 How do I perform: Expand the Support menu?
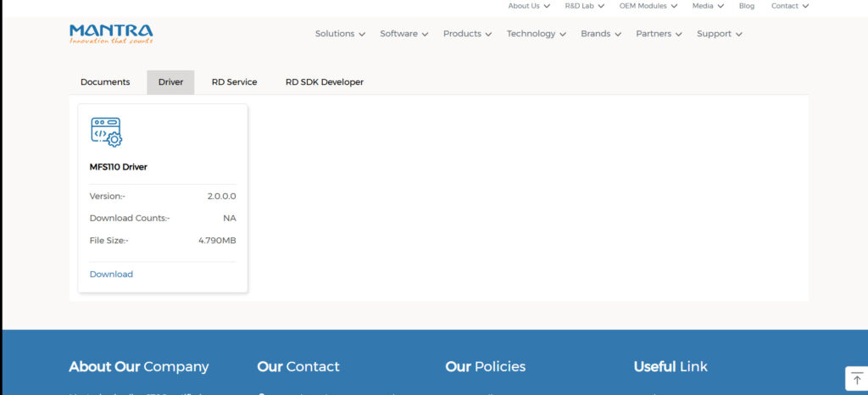click(719, 34)
